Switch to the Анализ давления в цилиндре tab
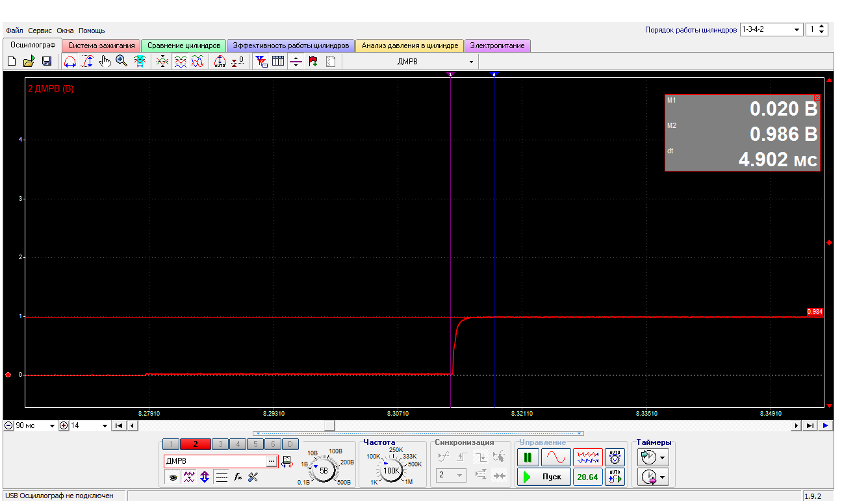The height and width of the screenshot is (504, 842). pyautogui.click(x=410, y=45)
